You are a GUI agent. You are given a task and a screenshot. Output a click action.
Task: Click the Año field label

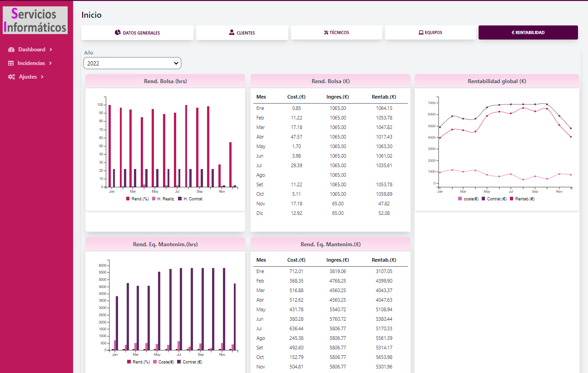click(x=89, y=53)
